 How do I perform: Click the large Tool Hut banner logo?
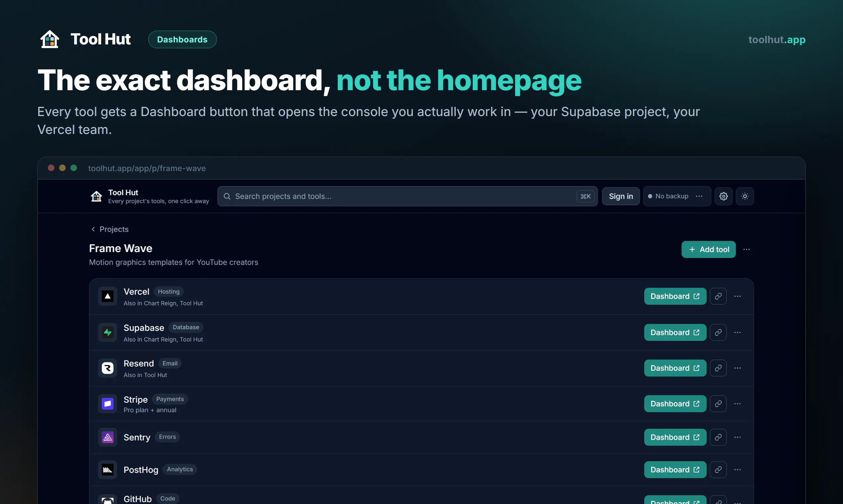50,39
